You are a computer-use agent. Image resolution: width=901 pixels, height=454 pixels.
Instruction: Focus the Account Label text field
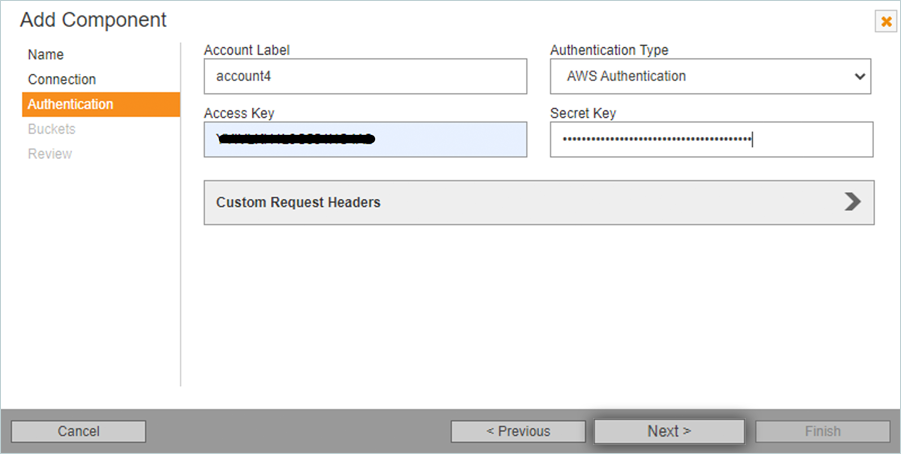pos(365,76)
